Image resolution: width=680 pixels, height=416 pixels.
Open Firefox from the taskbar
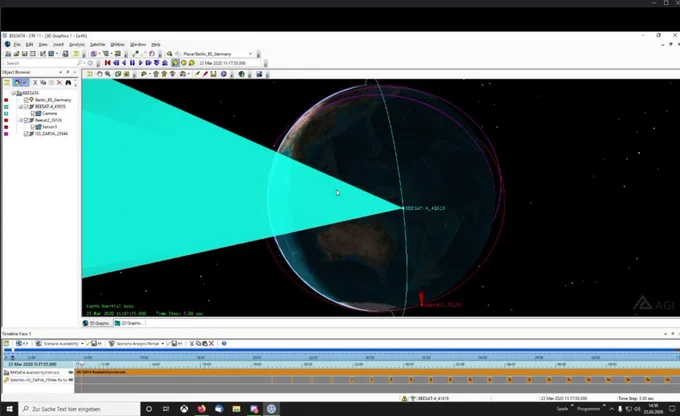click(202, 409)
